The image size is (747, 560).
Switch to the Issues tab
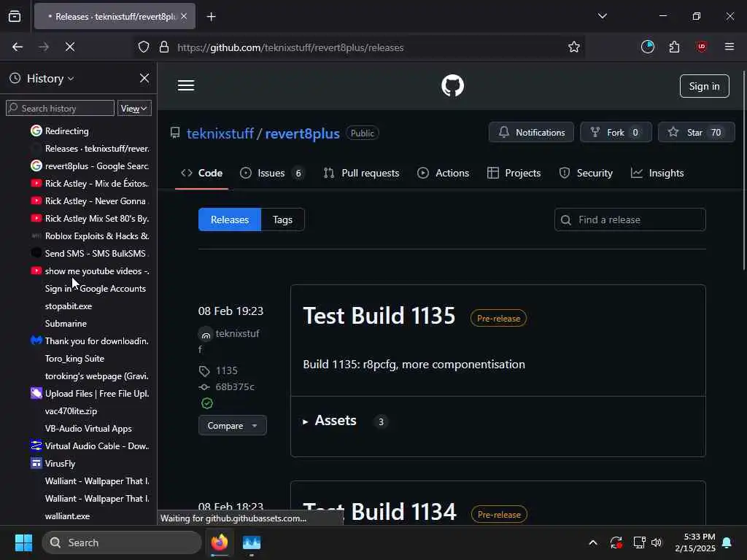pyautogui.click(x=272, y=173)
